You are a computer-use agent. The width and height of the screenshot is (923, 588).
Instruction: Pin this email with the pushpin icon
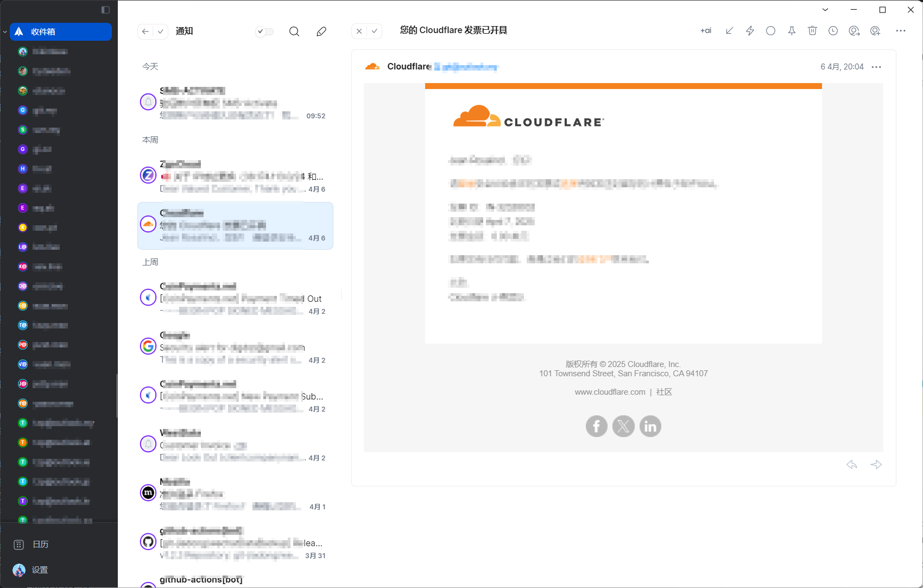point(792,31)
